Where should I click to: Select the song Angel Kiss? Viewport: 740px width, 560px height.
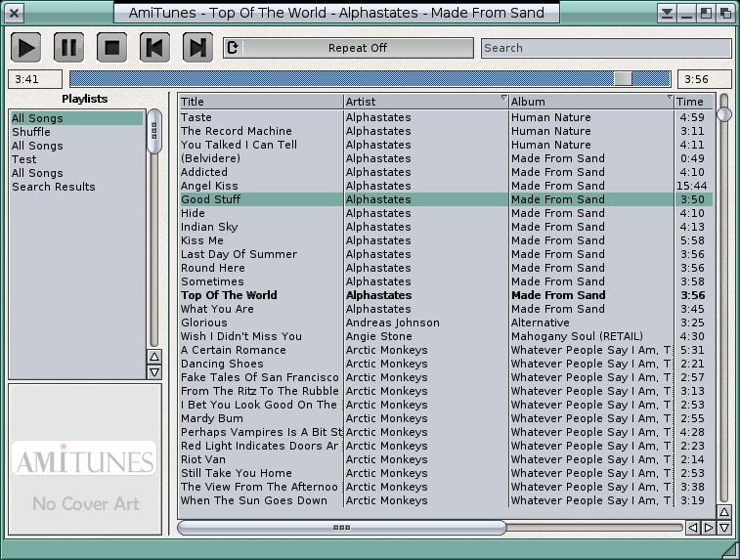click(x=446, y=186)
